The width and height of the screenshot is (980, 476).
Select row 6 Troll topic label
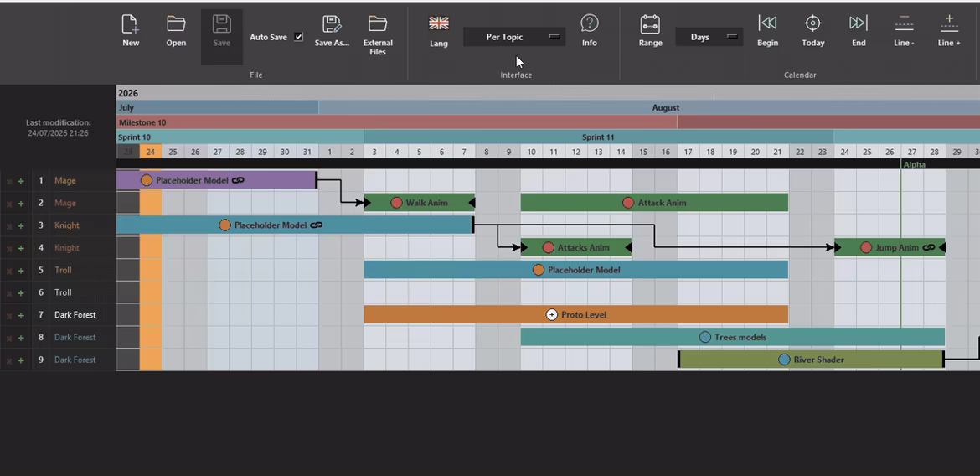pyautogui.click(x=63, y=292)
